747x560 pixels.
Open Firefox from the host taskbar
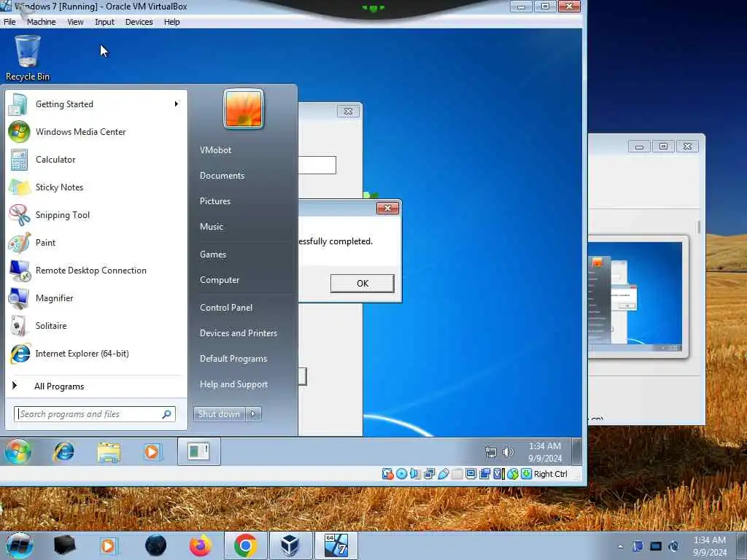coord(201,545)
